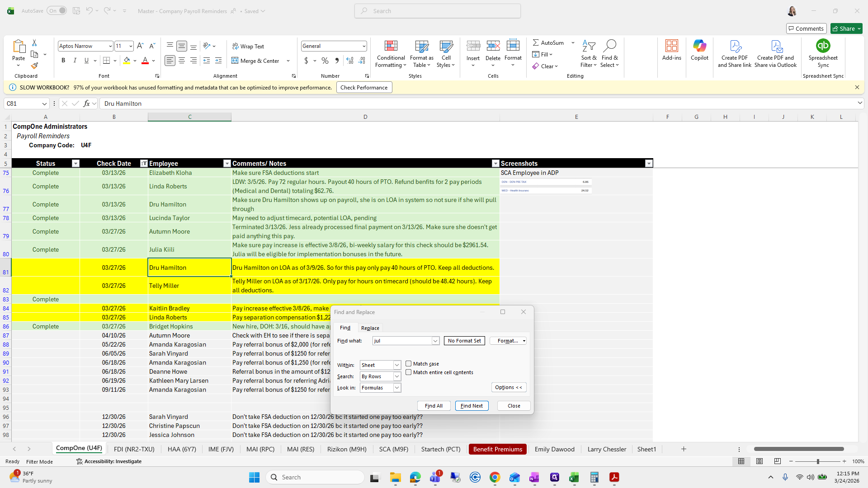
Task: Switch to Page Break Preview view
Action: point(777,461)
